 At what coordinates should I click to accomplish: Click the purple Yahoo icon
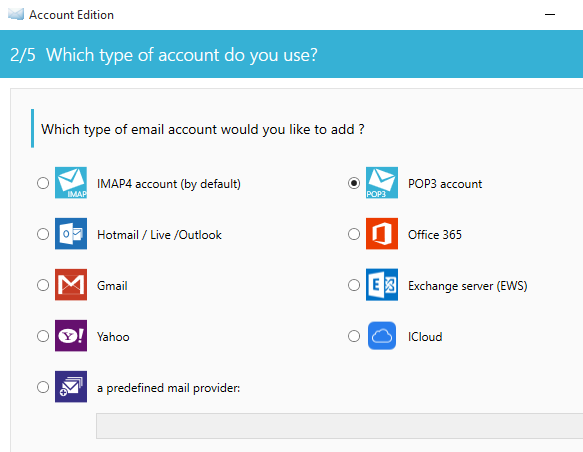coord(71,336)
